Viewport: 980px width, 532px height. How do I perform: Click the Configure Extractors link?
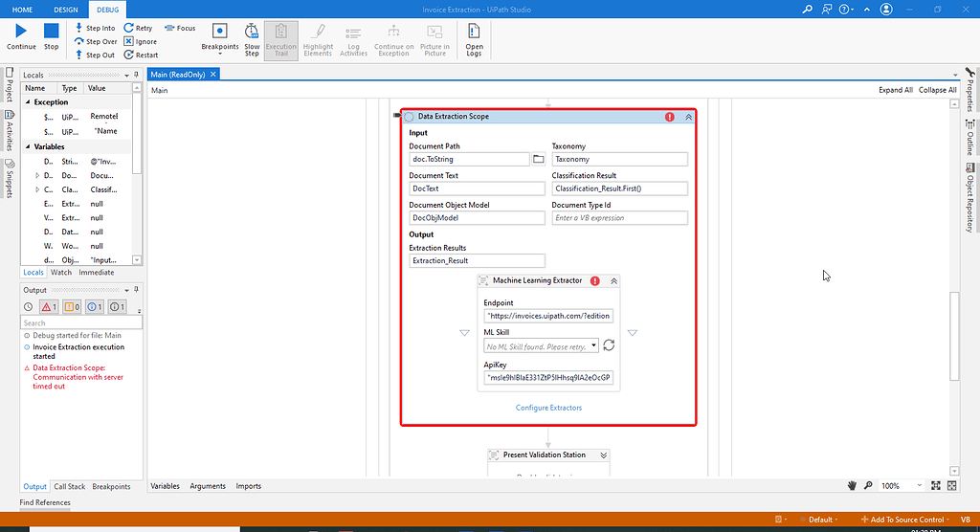coord(548,408)
